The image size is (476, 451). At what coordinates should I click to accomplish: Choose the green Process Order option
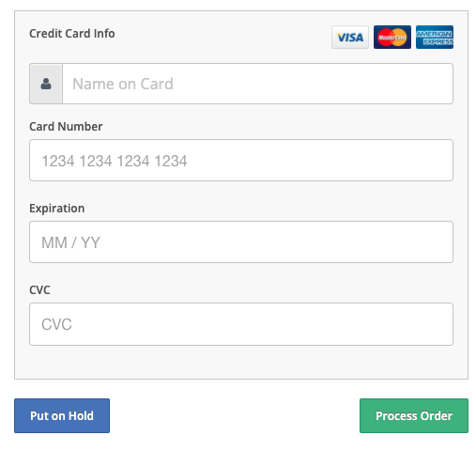[x=414, y=415]
